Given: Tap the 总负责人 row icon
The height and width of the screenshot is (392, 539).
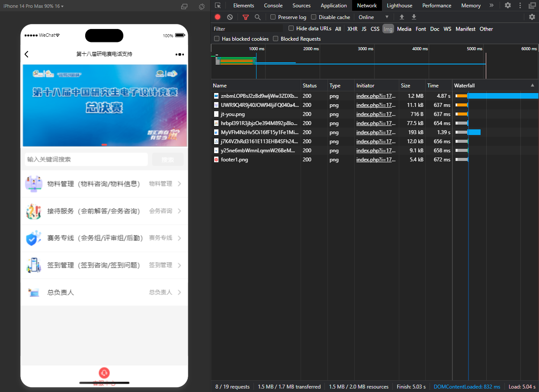Looking at the screenshot, I should click(34, 292).
